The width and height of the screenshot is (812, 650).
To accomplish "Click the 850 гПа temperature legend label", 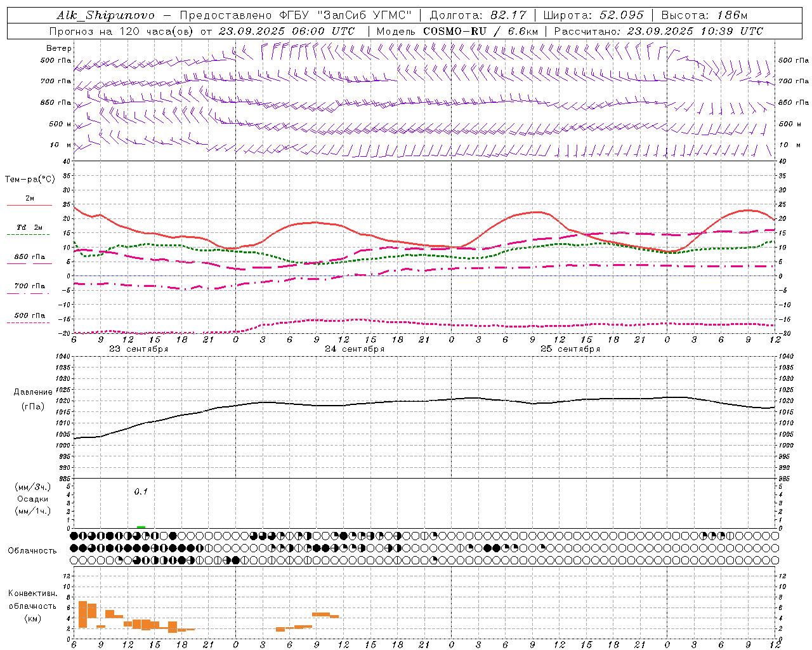I will 30,257.
